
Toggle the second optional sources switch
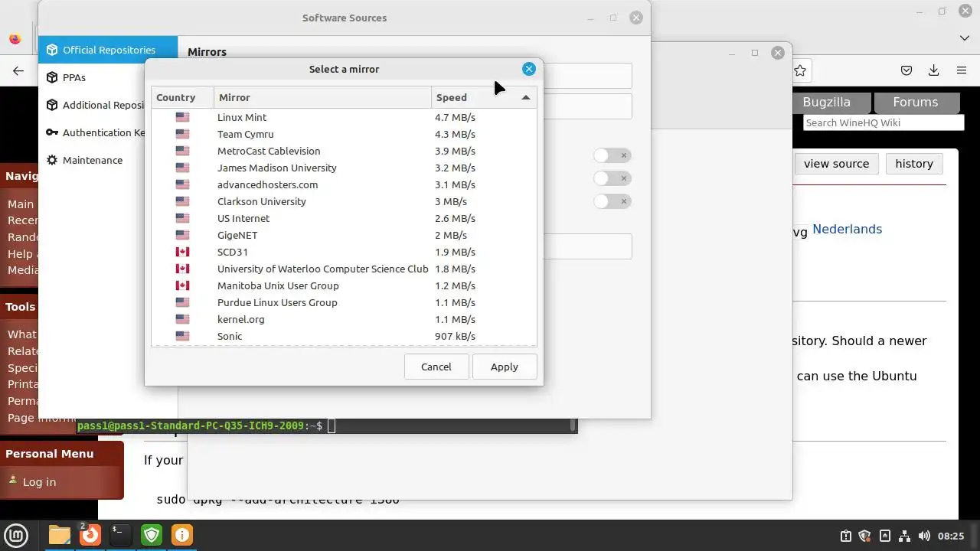(612, 178)
